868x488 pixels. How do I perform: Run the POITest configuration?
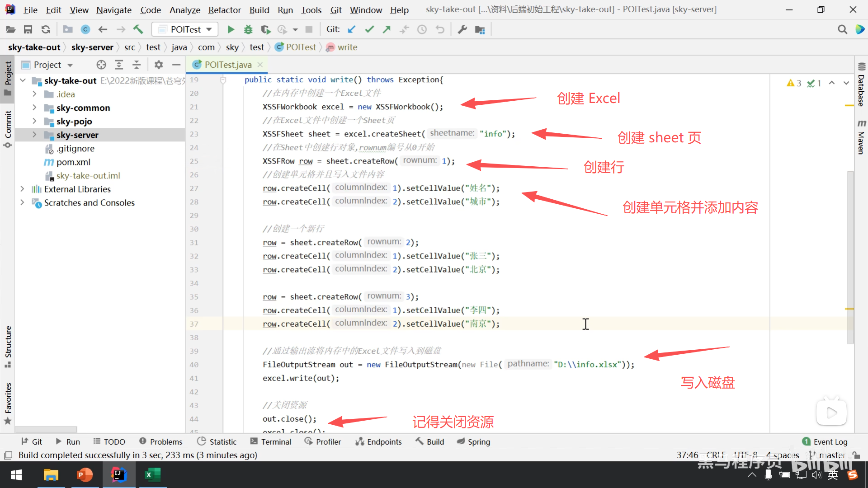(231, 29)
